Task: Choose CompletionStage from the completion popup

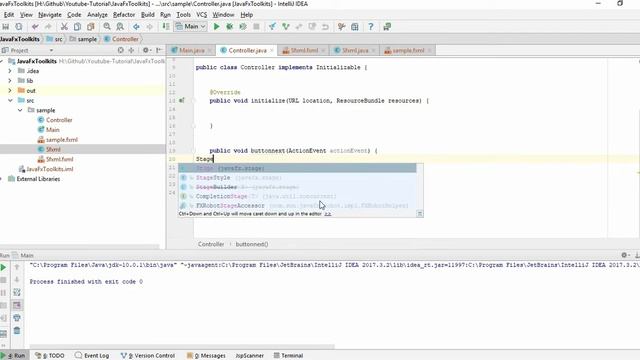Action: 297,196
